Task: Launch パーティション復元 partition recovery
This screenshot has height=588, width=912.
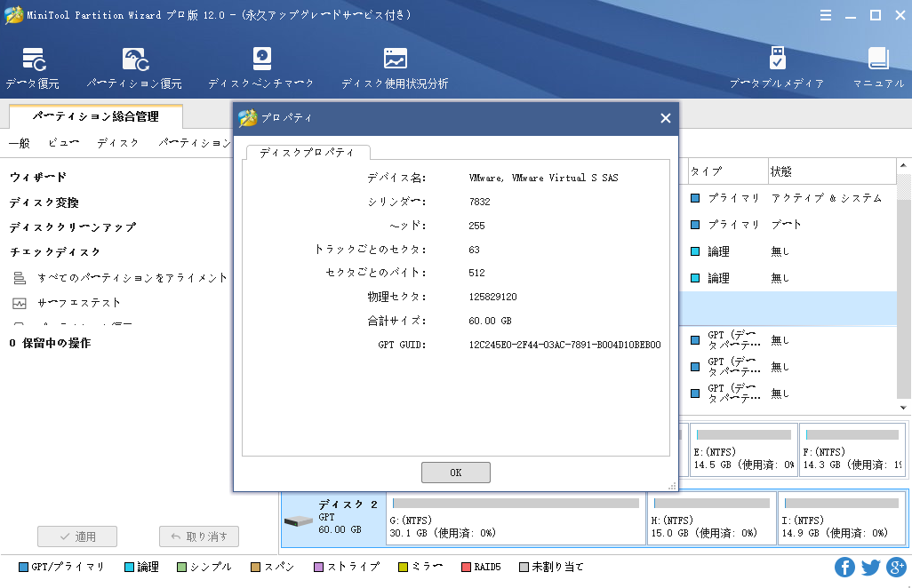Action: pyautogui.click(x=134, y=68)
